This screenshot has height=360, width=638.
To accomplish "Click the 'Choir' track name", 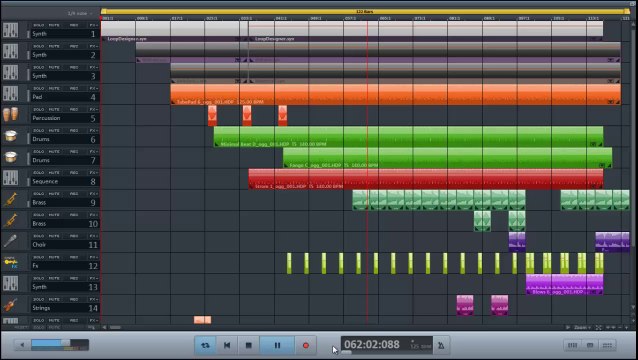I will 39,245.
